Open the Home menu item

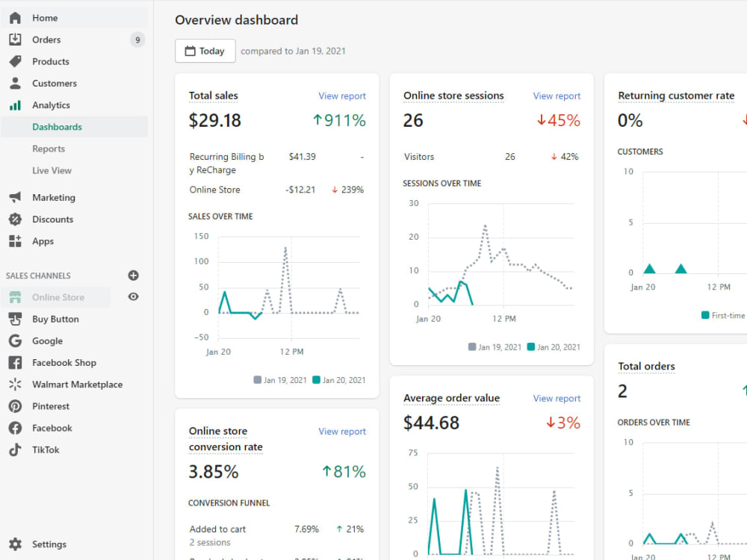[74, 18]
